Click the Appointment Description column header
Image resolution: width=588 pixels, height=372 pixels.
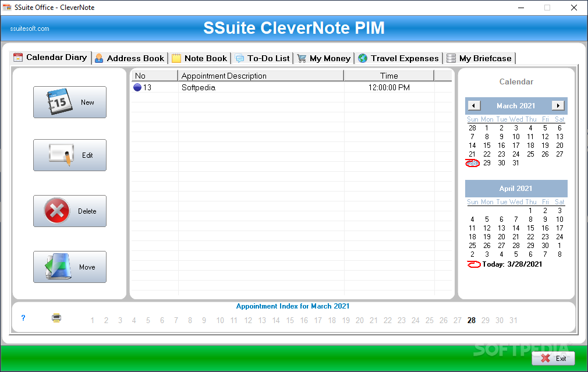[261, 76]
